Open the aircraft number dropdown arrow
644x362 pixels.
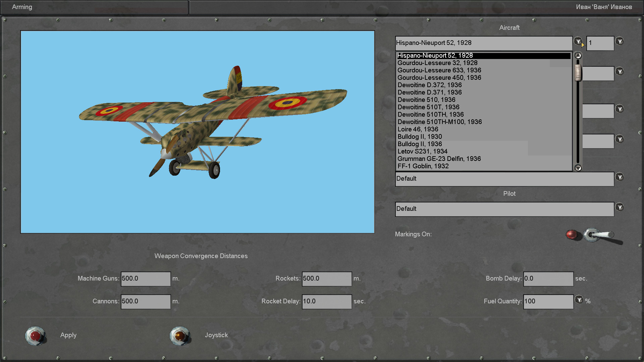620,41
